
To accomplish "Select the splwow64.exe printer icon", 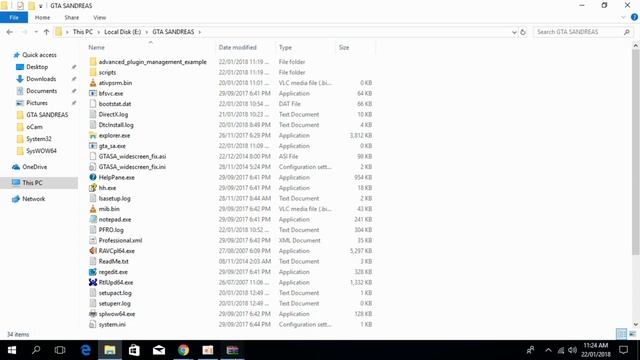I will 93,314.
